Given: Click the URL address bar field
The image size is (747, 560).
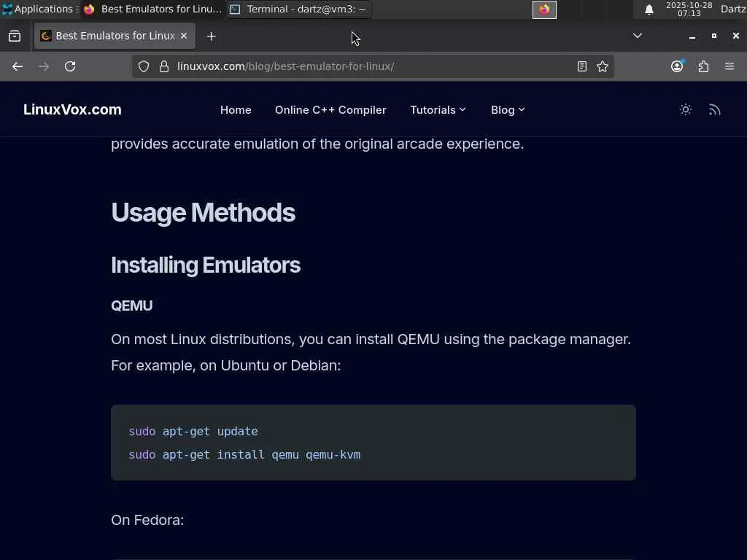Looking at the screenshot, I should click(x=365, y=66).
